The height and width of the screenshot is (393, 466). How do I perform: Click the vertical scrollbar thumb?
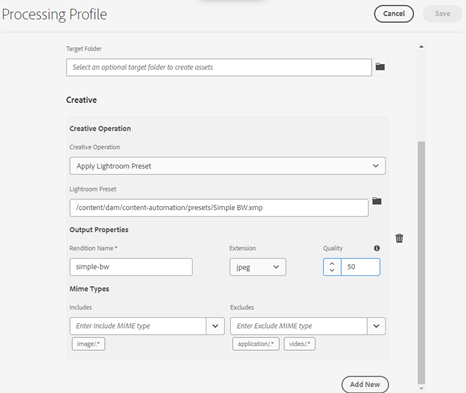(x=421, y=263)
